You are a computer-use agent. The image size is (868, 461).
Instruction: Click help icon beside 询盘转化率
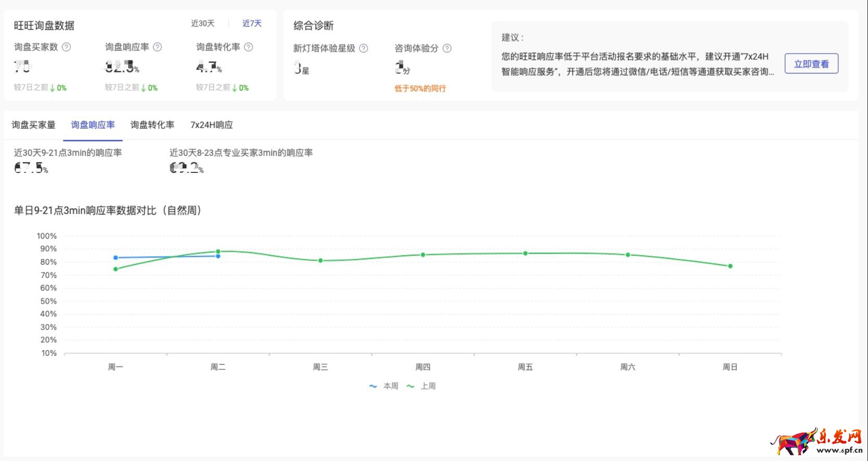[x=248, y=47]
